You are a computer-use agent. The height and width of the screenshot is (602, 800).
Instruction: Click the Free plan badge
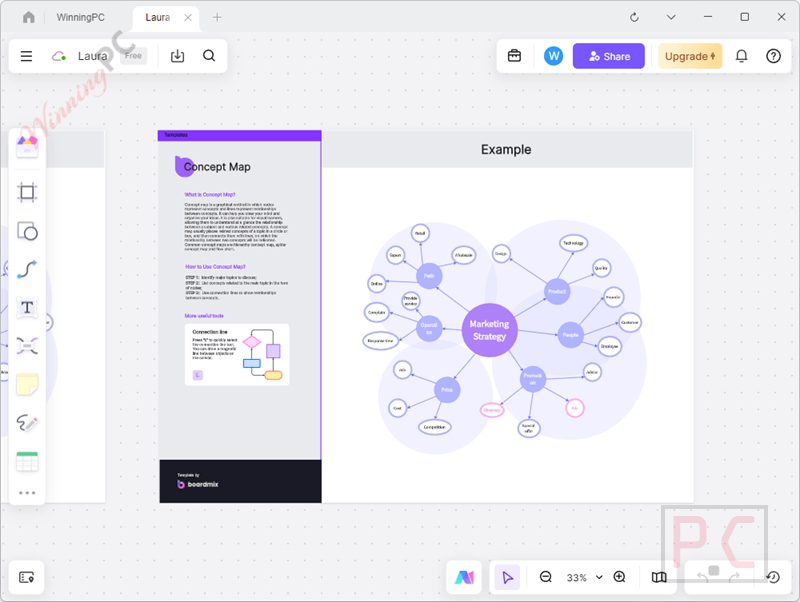133,56
